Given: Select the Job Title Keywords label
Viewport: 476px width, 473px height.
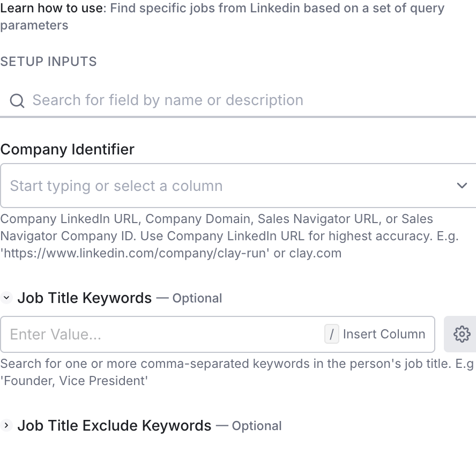Looking at the screenshot, I should [85, 298].
